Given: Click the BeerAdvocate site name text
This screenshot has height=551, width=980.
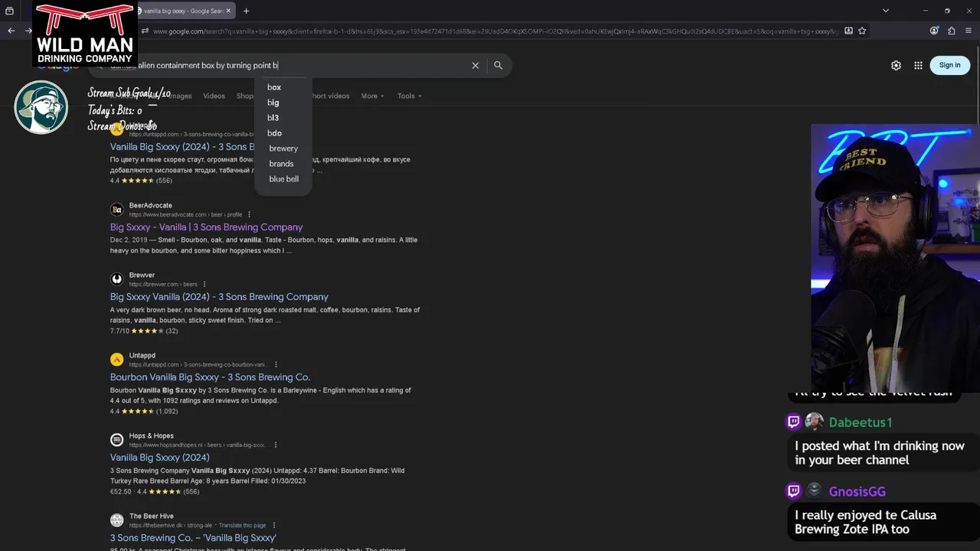Looking at the screenshot, I should [150, 205].
